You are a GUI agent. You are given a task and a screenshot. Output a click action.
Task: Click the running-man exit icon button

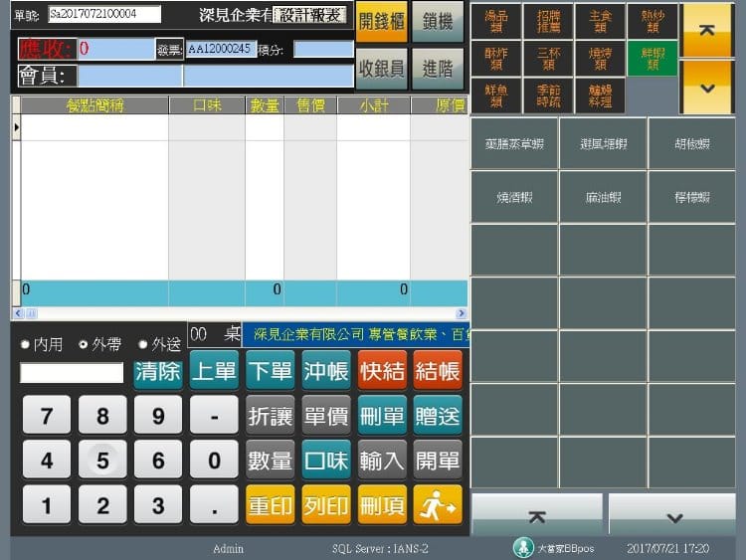pos(438,505)
